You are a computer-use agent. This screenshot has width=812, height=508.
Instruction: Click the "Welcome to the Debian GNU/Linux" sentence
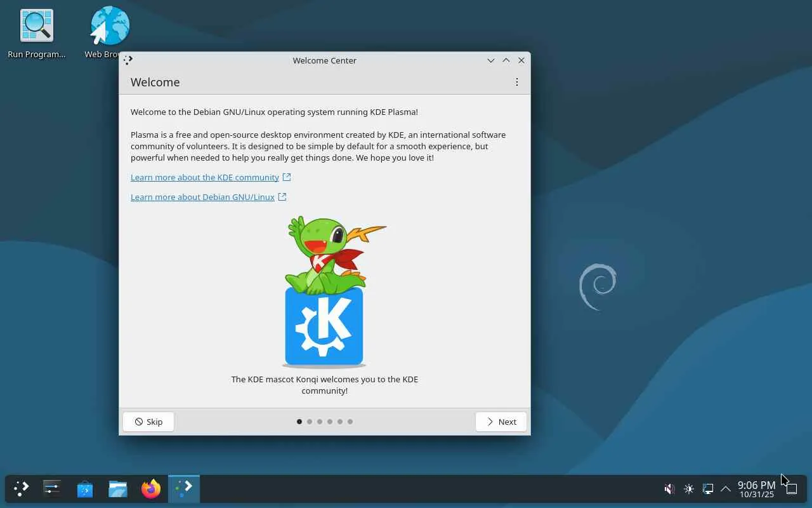[274, 112]
